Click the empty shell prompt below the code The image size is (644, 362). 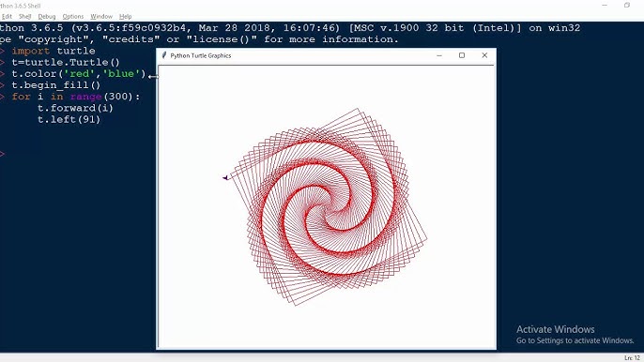2,154
